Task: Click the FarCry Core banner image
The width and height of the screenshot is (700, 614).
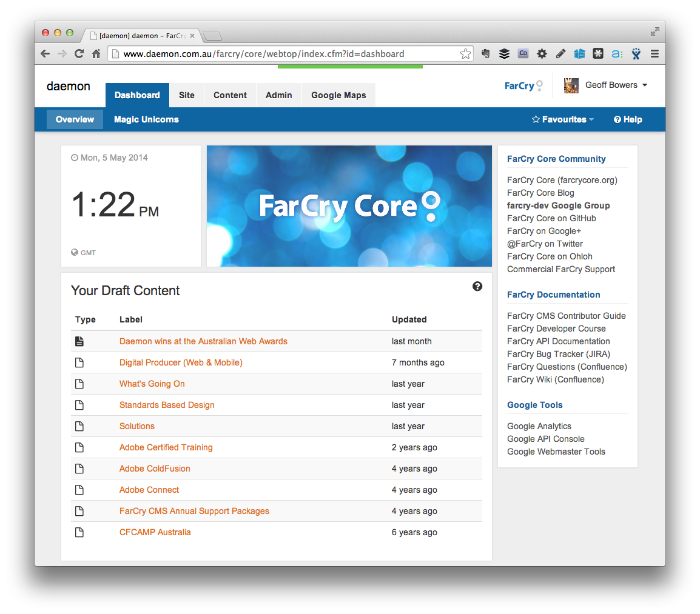Action: [x=349, y=206]
